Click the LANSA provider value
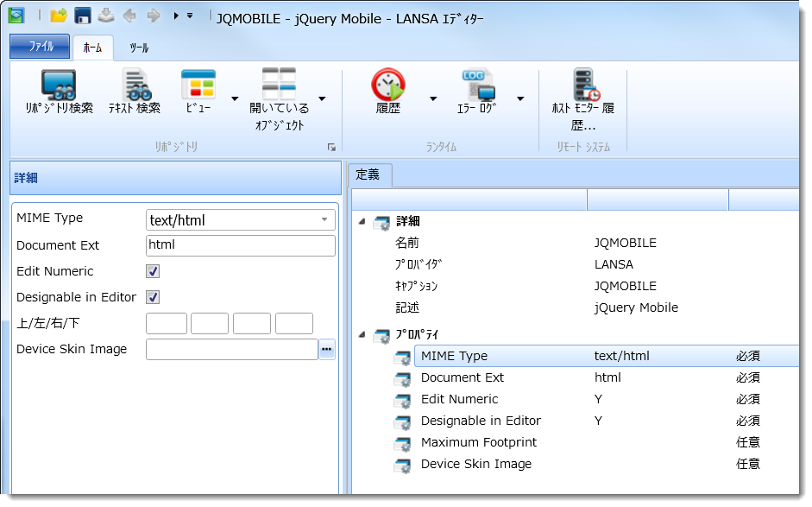The height and width of the screenshot is (507, 812). [614, 264]
